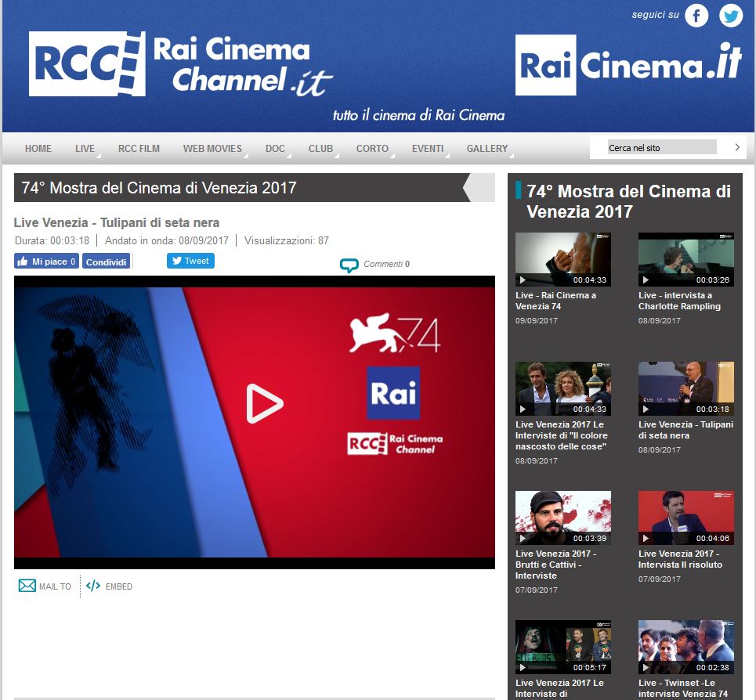The height and width of the screenshot is (700, 756).
Task: Click the main banner 74° Mostra del Cinema di Venezia 2017
Action: click(159, 187)
